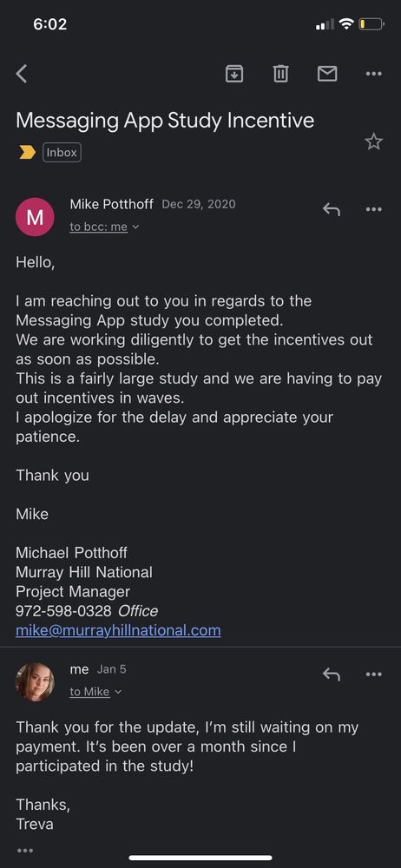Open more options for Mike Potthoff's message
Viewport: 401px width, 868px height.
pos(374,209)
